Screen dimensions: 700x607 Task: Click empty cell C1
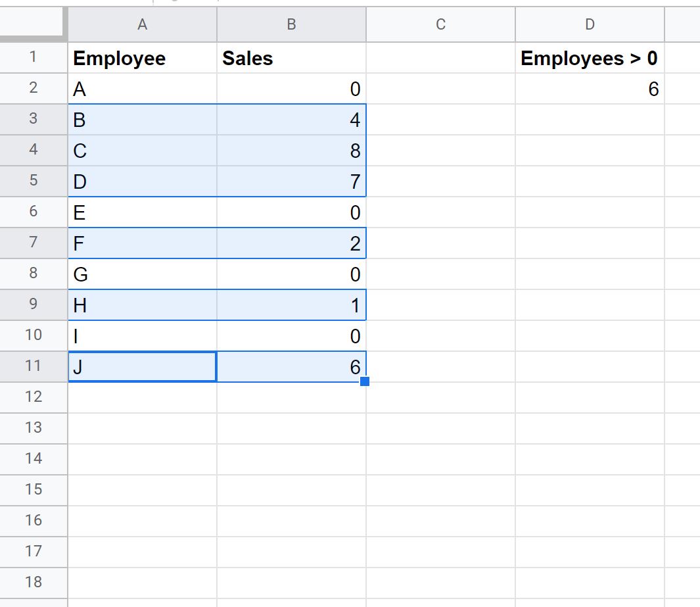pyautogui.click(x=440, y=58)
